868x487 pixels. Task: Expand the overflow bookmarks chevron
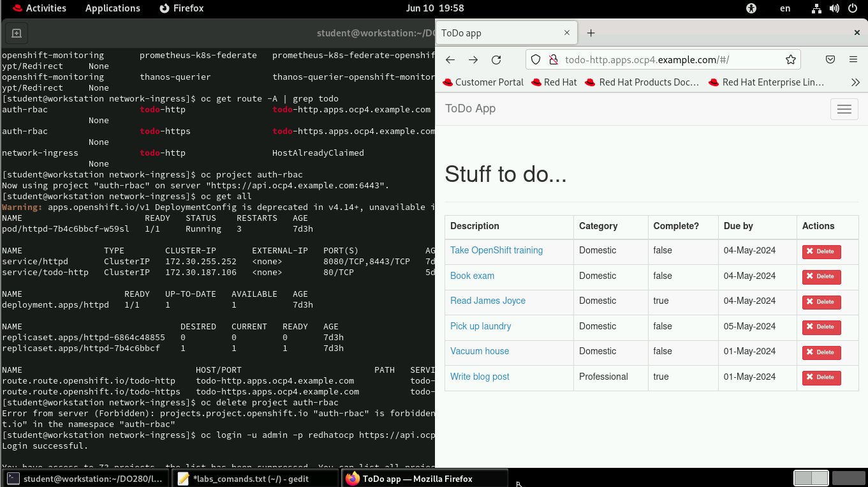[856, 82]
